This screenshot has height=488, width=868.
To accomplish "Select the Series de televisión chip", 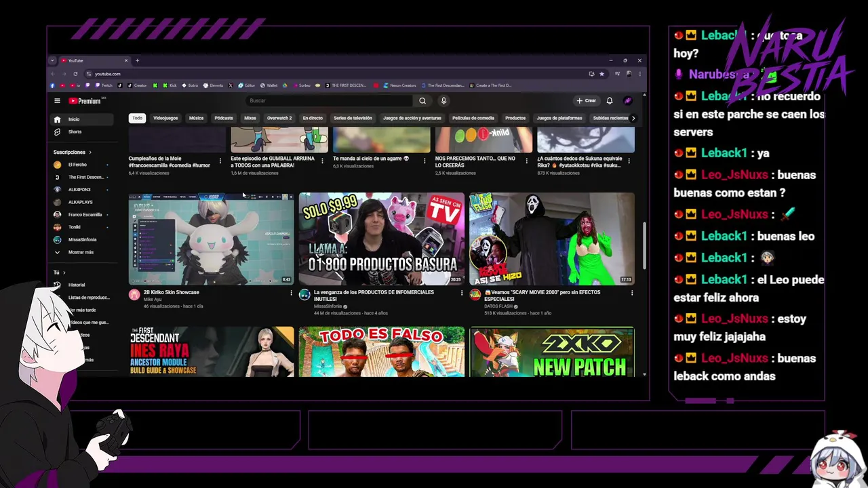I will pyautogui.click(x=353, y=118).
